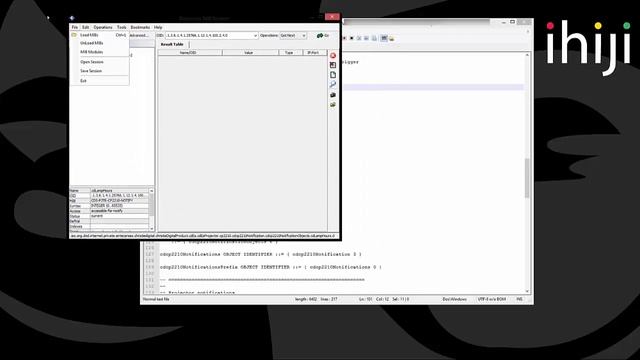The image size is (640, 360).
Task: Click the yellow folder-style toolbar icon in editor
Action: pyautogui.click(x=392, y=38)
